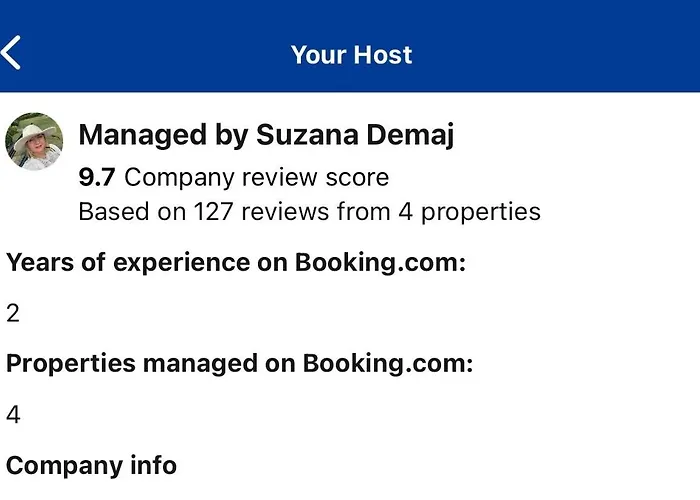Tap the 'Properties managed on Booking.com' label
The height and width of the screenshot is (500, 700).
coord(240,364)
